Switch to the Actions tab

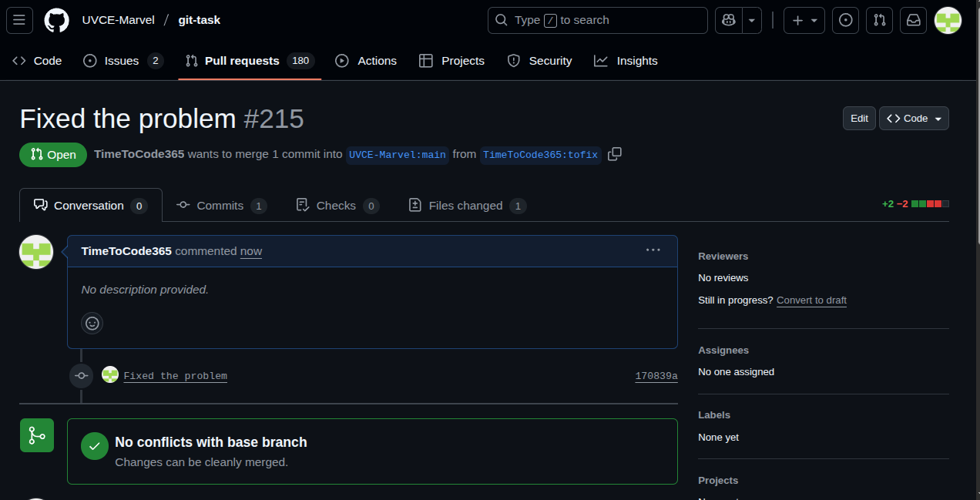(366, 61)
